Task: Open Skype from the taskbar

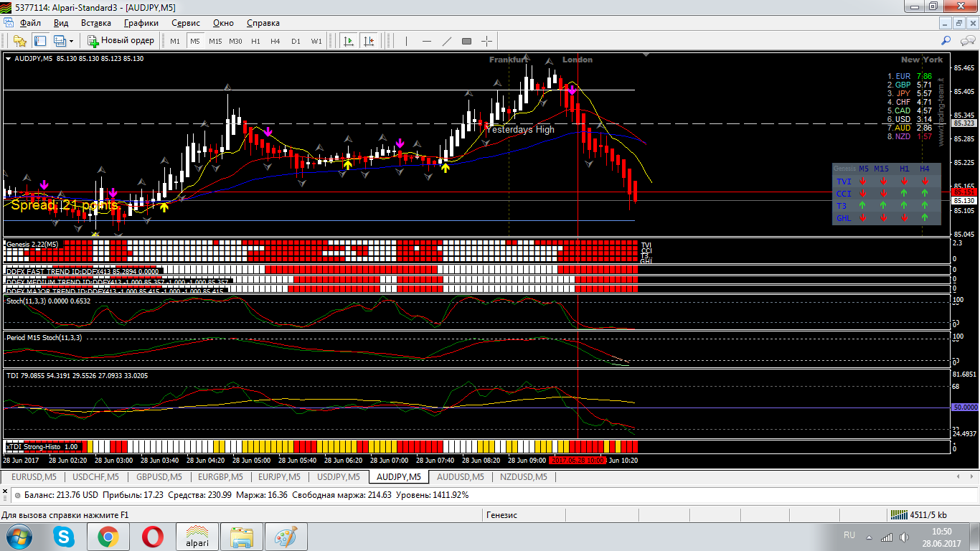Action: (64, 537)
